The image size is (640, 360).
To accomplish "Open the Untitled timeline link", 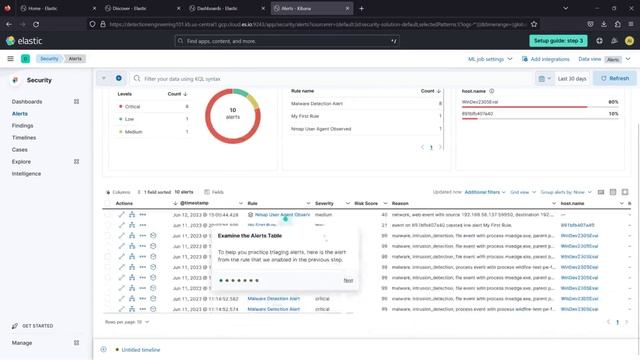I will (x=140, y=350).
